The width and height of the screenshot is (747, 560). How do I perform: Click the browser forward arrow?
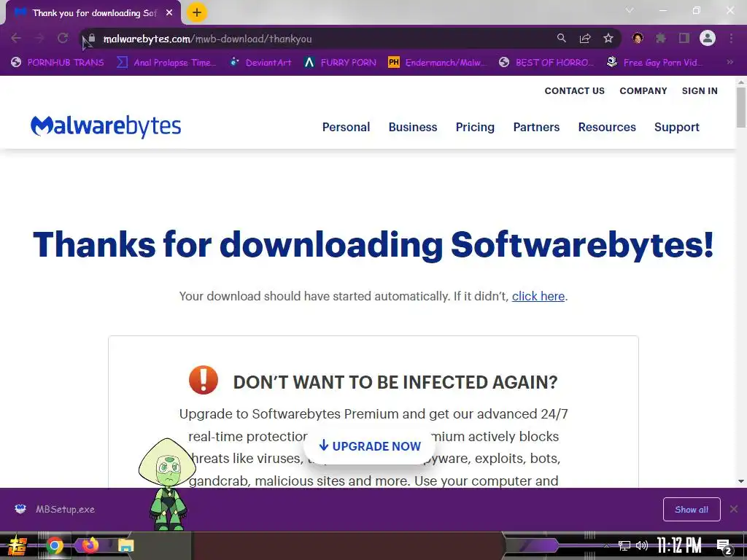point(39,39)
